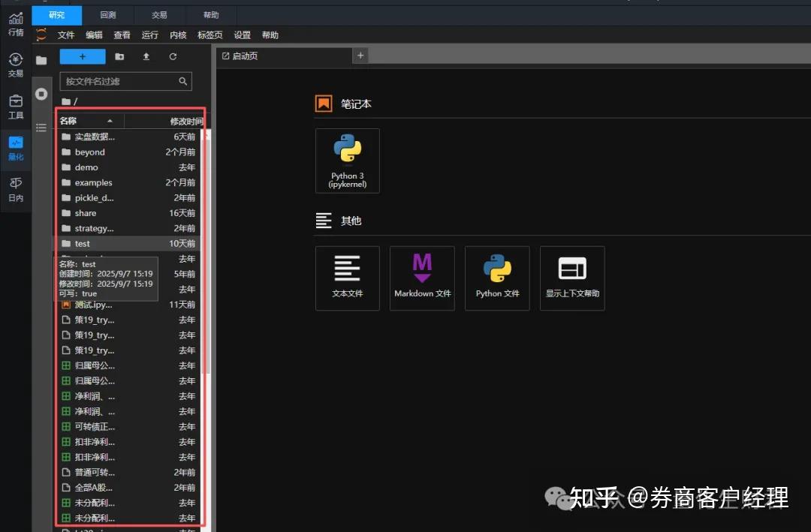This screenshot has height=532, width=811.
Task: Switch to the 日内 intraday sidebar panel
Action: [16, 185]
